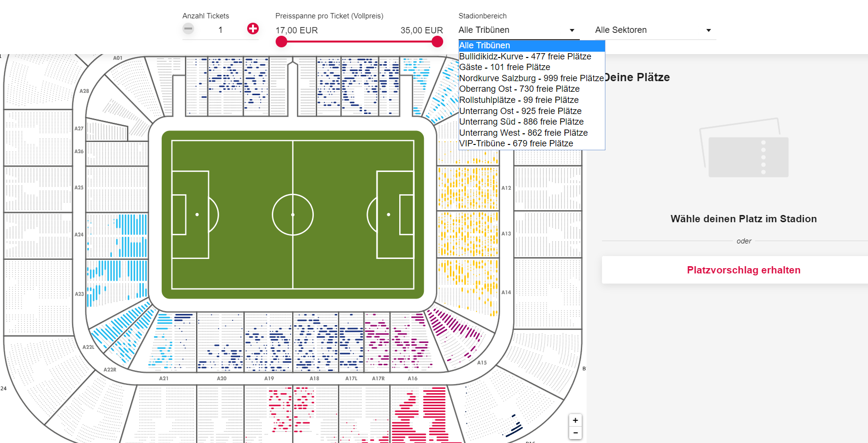Increase ticket count with the plus icon

[253, 29]
